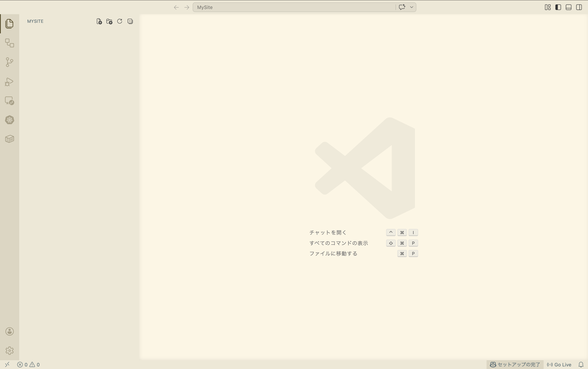This screenshot has width=588, height=369.
Task: Open the Accounts menu in activity bar
Action: point(9,331)
